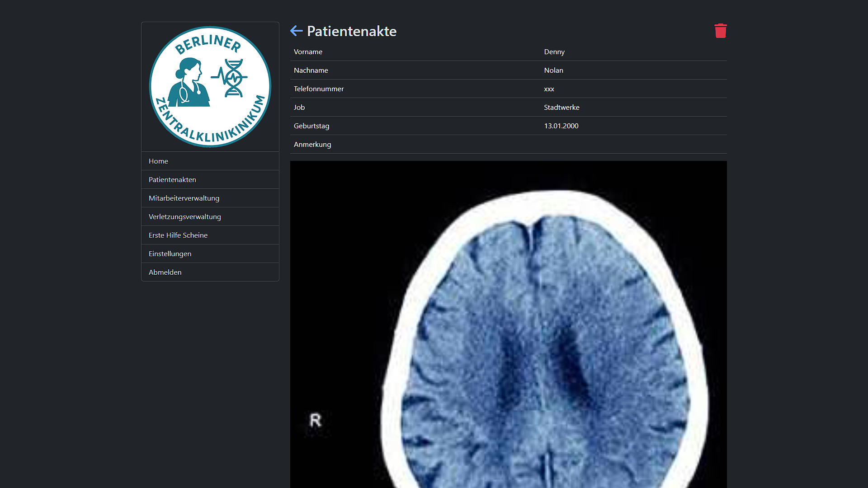Select the first name value Denny
Image resolution: width=868 pixels, height=488 pixels.
(554, 52)
